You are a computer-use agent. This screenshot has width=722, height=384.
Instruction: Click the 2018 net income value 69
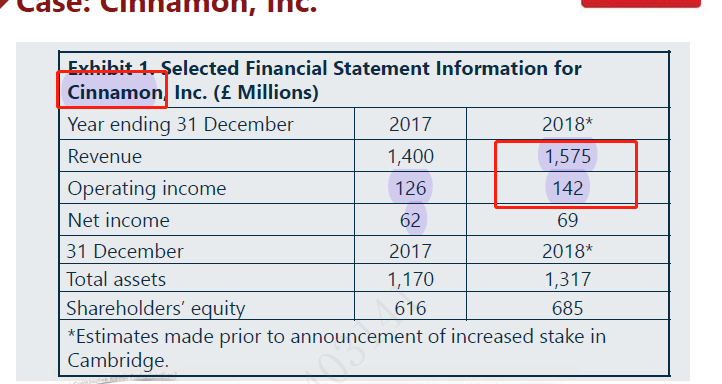point(567,220)
